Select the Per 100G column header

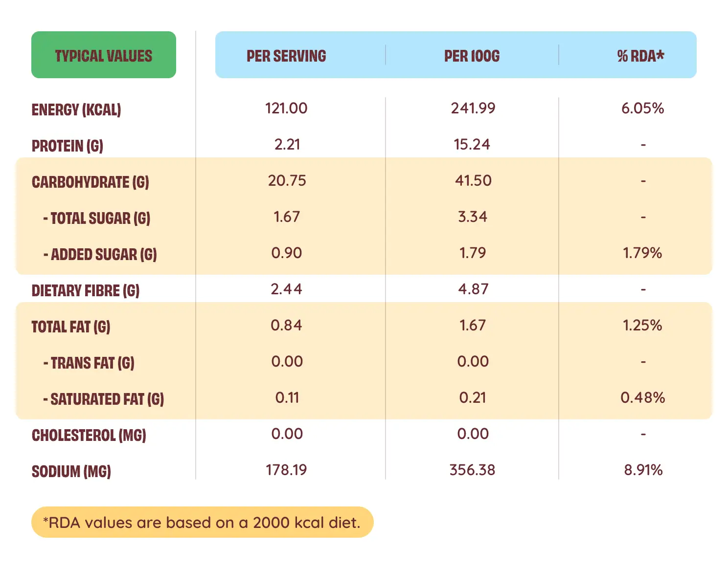pyautogui.click(x=472, y=56)
